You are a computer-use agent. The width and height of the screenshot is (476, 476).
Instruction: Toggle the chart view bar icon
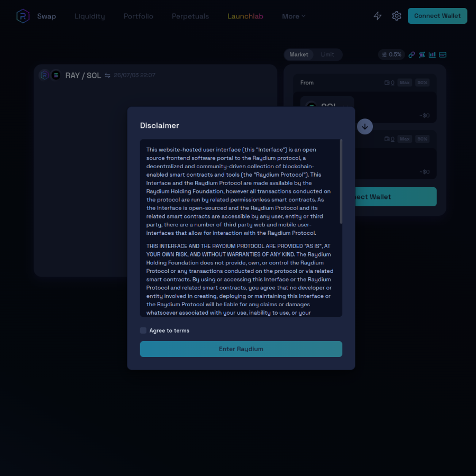click(x=432, y=54)
